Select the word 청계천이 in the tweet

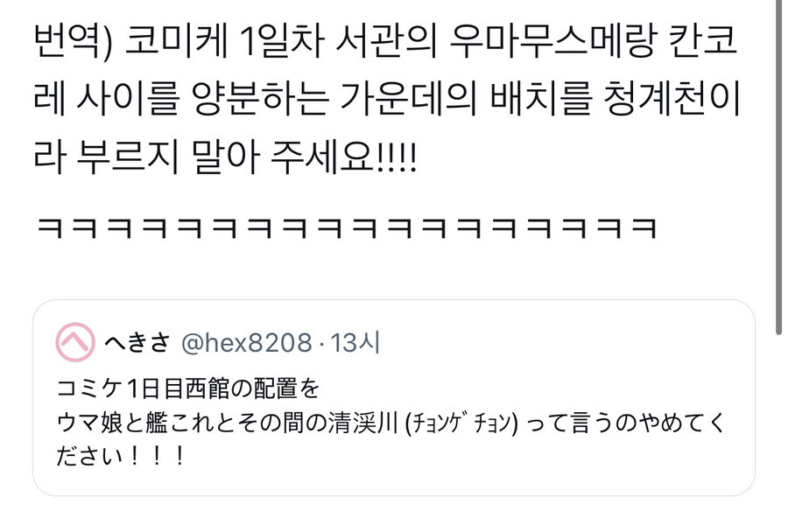pos(672,98)
